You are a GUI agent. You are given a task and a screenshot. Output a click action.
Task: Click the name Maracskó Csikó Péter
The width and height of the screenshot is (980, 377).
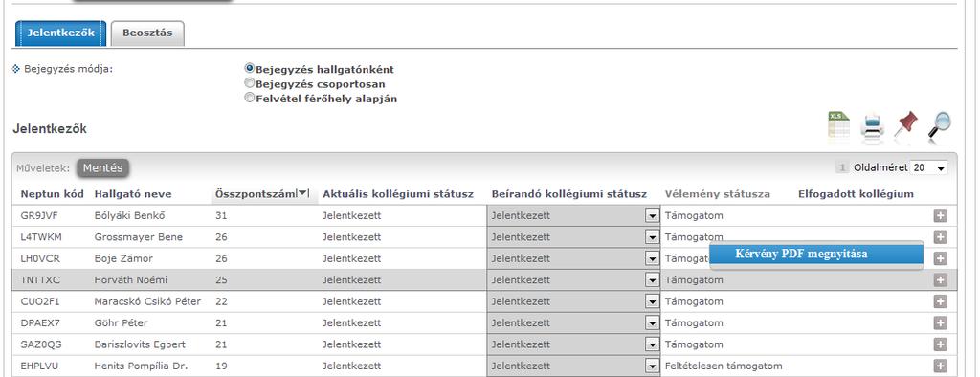pos(147,301)
